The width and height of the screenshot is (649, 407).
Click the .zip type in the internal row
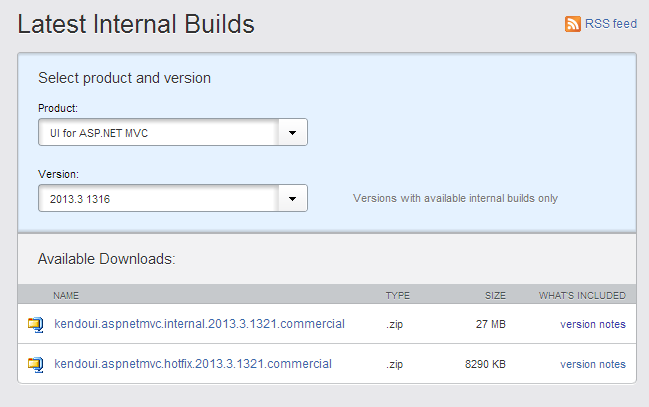coord(394,324)
